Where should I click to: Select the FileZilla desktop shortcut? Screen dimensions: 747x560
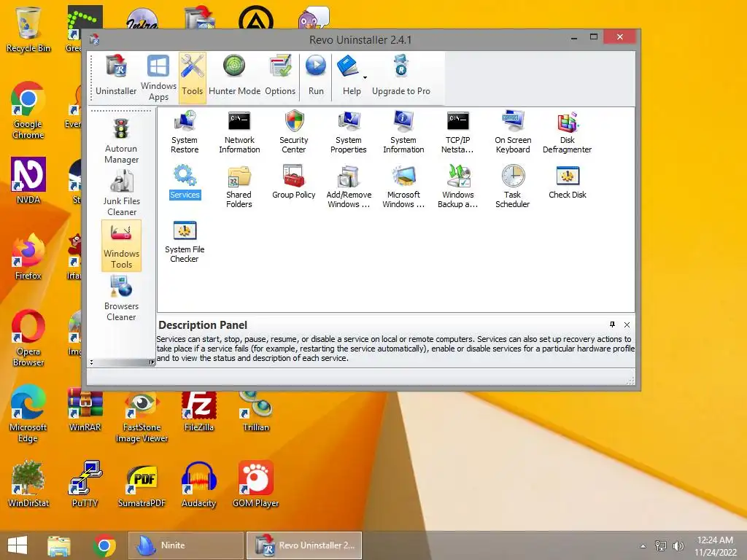(198, 411)
